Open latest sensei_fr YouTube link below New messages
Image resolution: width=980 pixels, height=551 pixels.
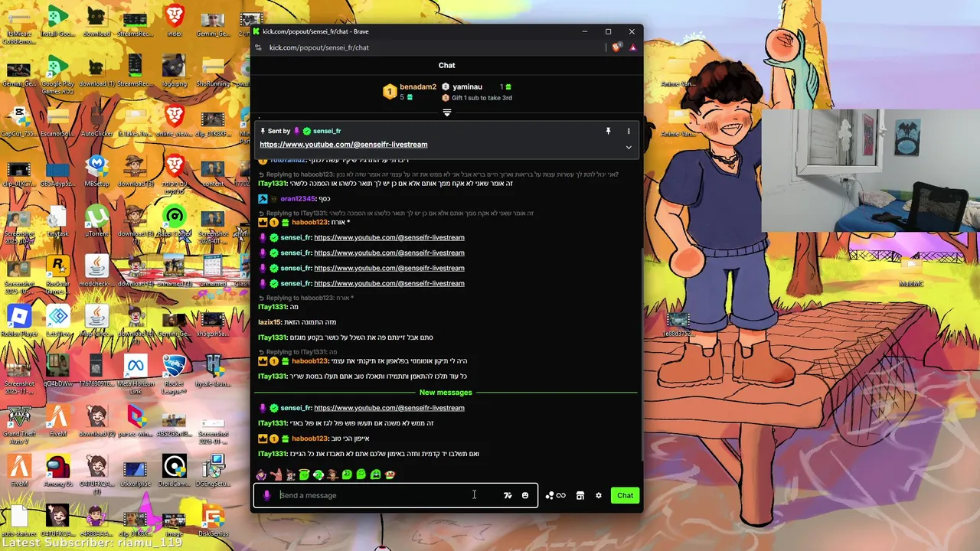tap(389, 408)
